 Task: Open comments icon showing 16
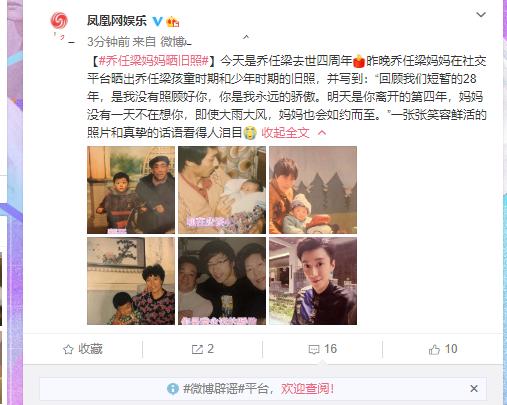tap(322, 349)
